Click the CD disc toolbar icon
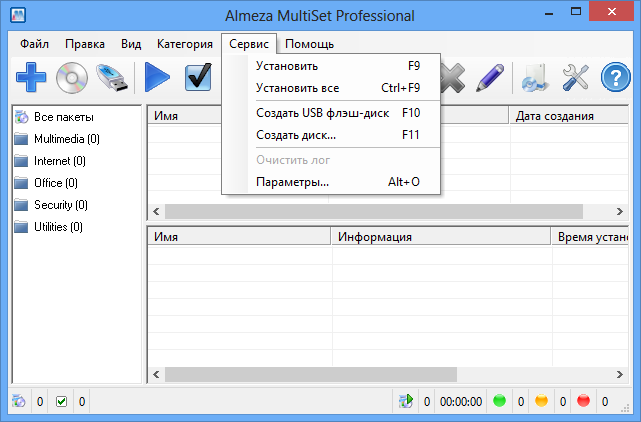This screenshot has height=422, width=641. coord(72,77)
